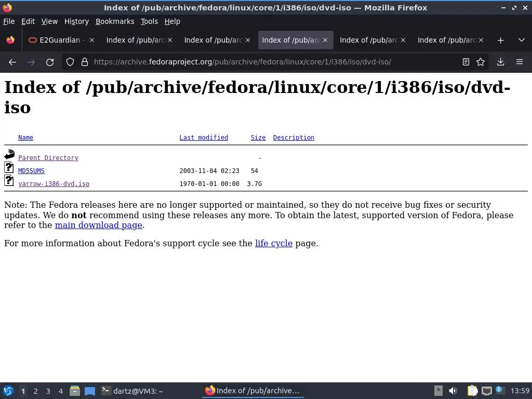Open a new tab with the plus button
The height and width of the screenshot is (399, 532).
[500, 41]
